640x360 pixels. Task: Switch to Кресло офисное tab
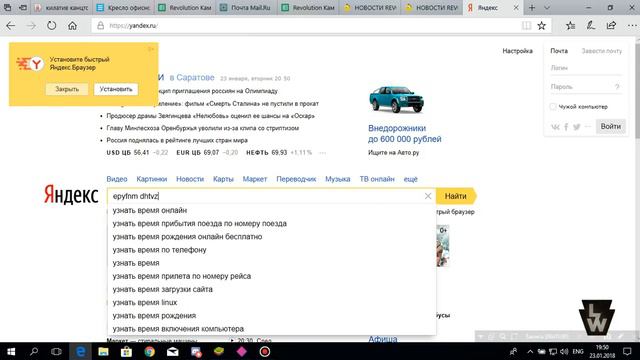click(x=123, y=7)
